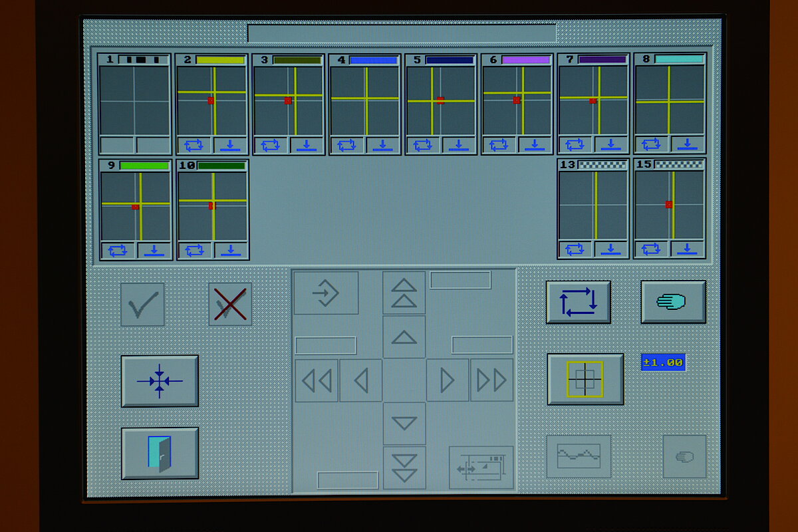Click the single right arrow button
Image resolution: width=798 pixels, height=532 pixels.
tap(448, 380)
